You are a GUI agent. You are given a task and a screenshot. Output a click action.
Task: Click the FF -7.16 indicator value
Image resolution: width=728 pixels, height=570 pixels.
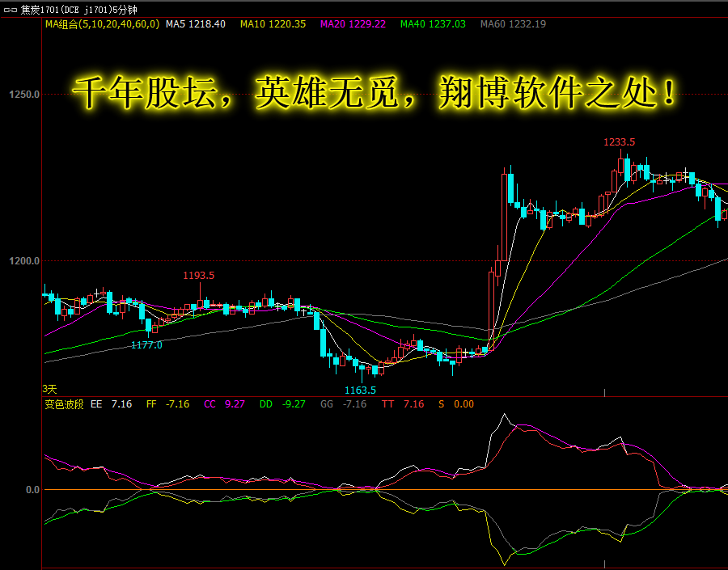[x=167, y=404]
